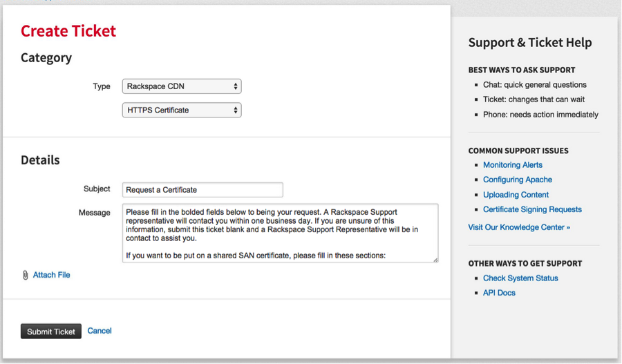Click the Message textarea resize handle
The image size is (622, 364).
click(435, 260)
